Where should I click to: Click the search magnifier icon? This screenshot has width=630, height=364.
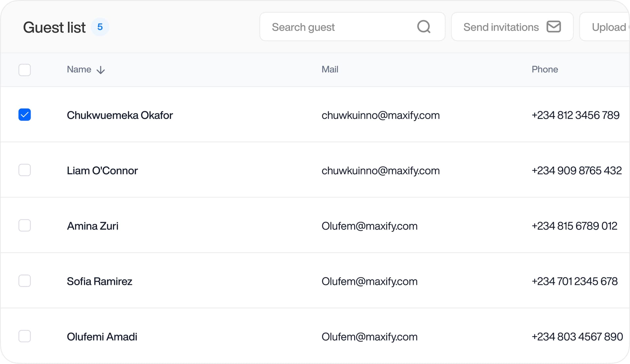424,27
